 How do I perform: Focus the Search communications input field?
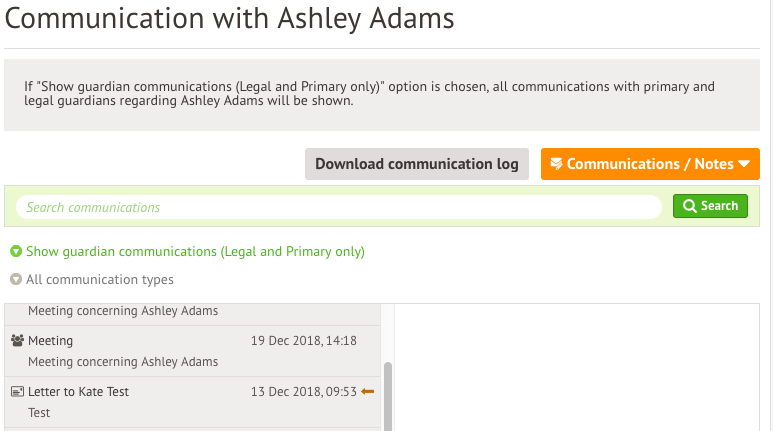coord(339,207)
